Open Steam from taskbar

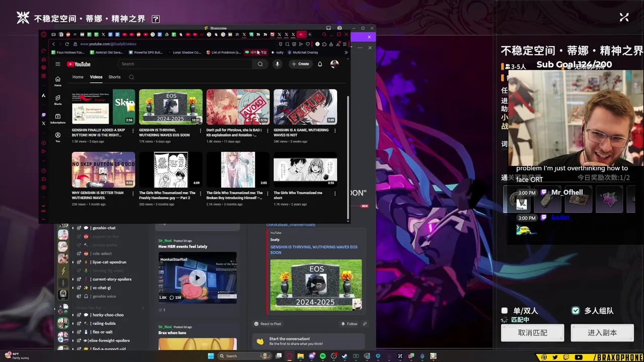[345, 356]
